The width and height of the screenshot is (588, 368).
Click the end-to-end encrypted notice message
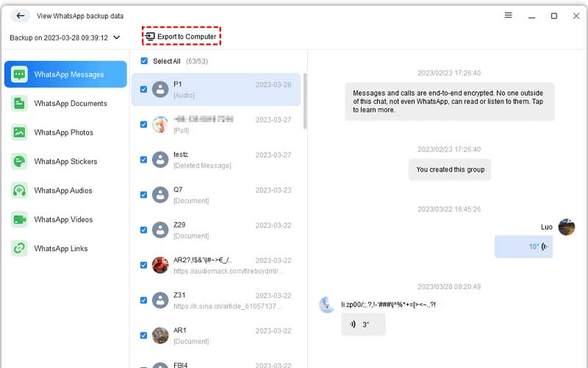click(x=449, y=102)
